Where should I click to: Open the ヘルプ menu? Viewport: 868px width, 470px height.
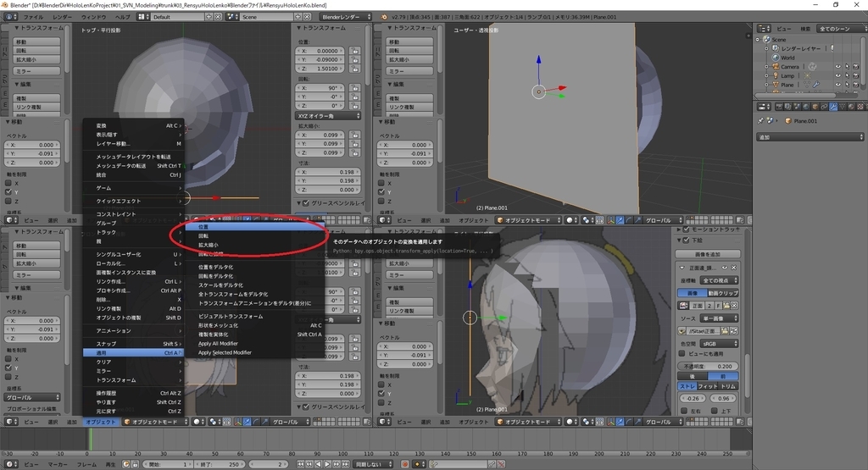[122, 17]
